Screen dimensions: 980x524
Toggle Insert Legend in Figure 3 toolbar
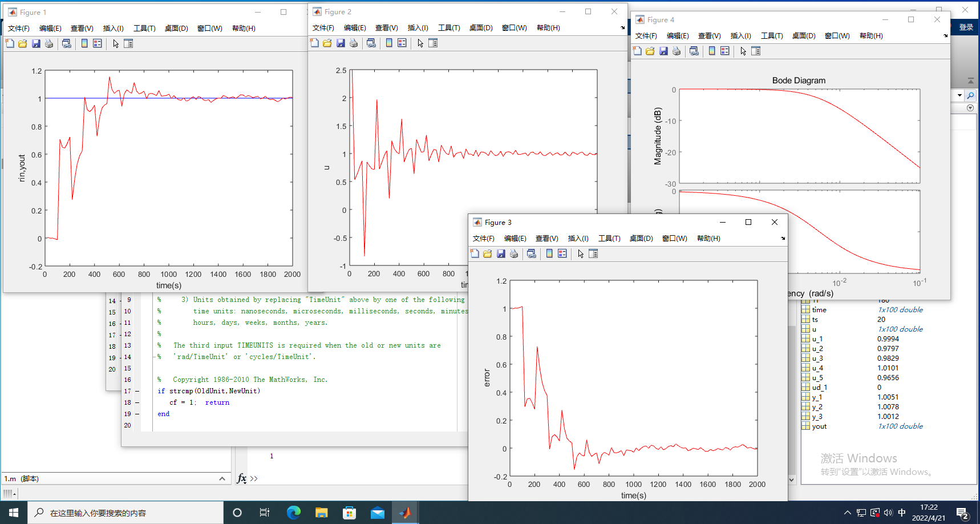[x=562, y=253]
